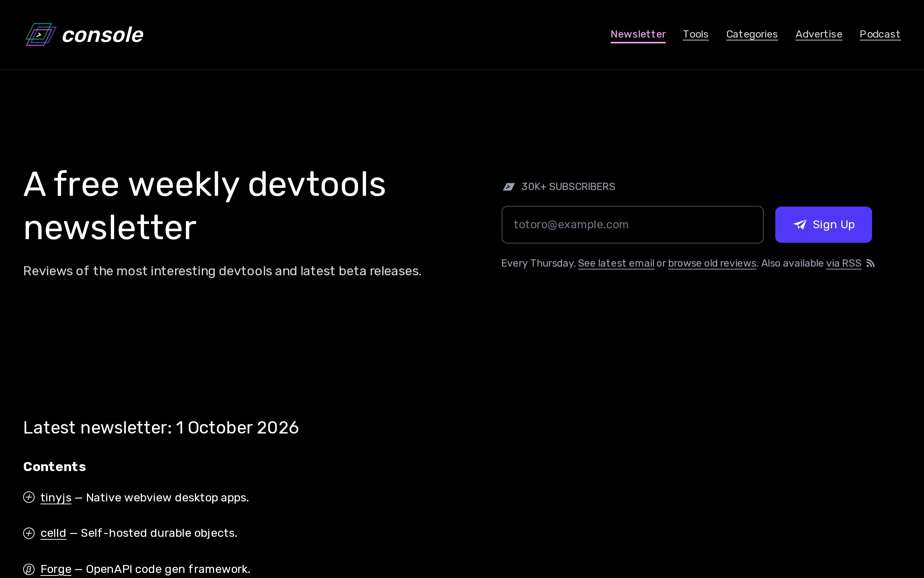Click the Self-hosted durable objects description
Image resolution: width=924 pixels, height=578 pixels.
point(159,533)
